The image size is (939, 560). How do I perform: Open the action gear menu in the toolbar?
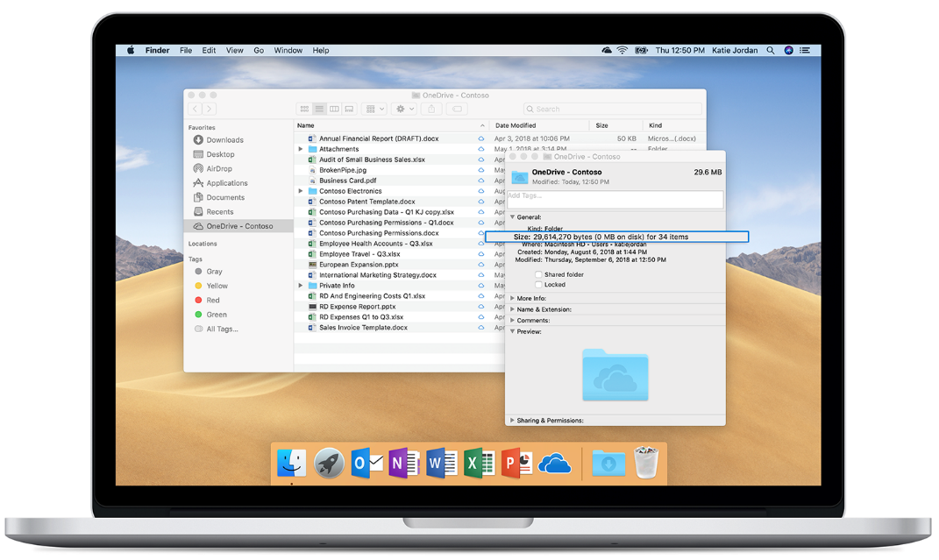401,108
